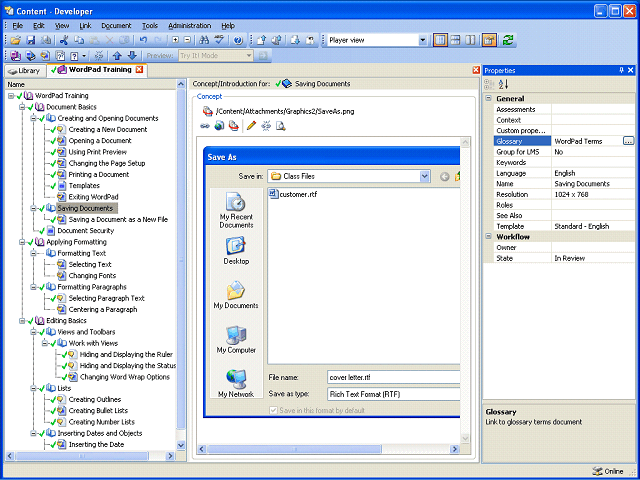Click the Cut scissors icon
Screen dimensions: 640x480
(x=63, y=40)
